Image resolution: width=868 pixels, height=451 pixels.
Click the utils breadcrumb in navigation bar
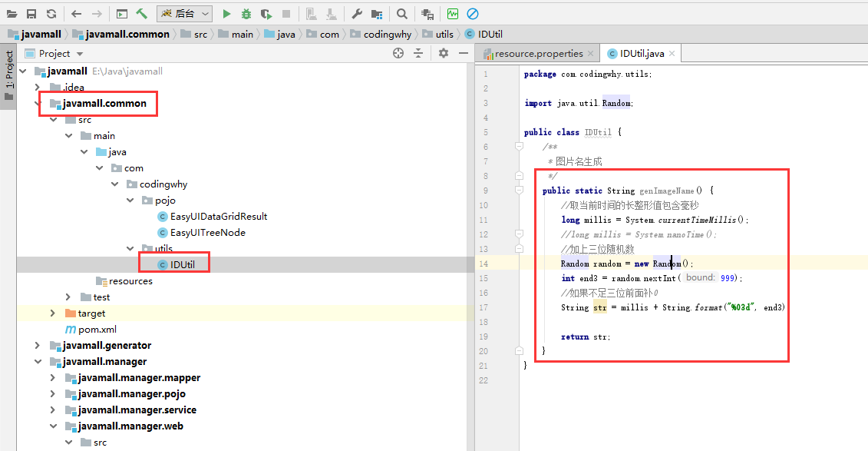pos(444,35)
